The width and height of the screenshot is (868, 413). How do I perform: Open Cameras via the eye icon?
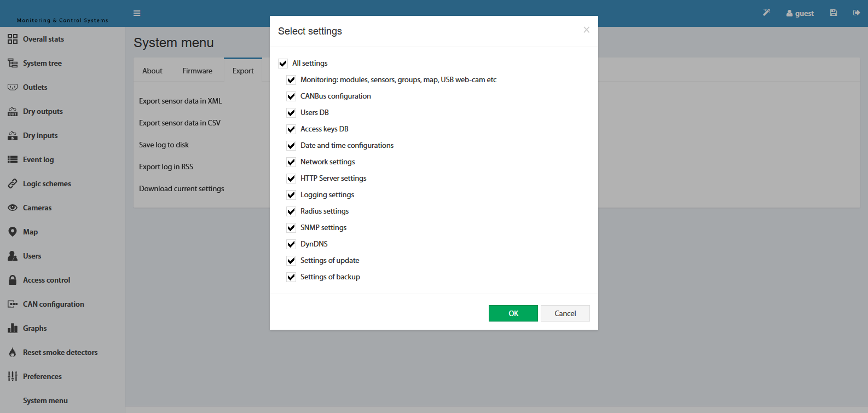point(13,208)
